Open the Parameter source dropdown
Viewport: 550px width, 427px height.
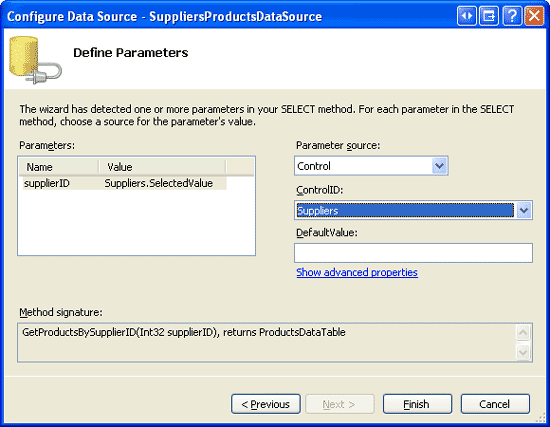439,166
